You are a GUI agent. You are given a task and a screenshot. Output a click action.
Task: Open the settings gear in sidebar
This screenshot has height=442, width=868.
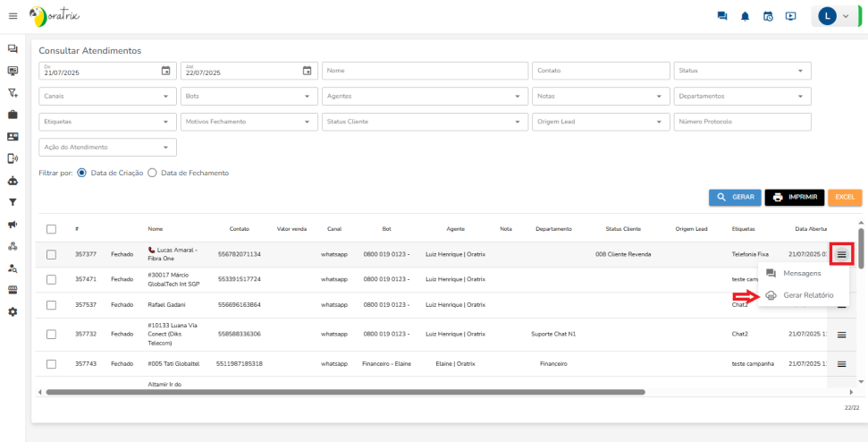pos(13,311)
